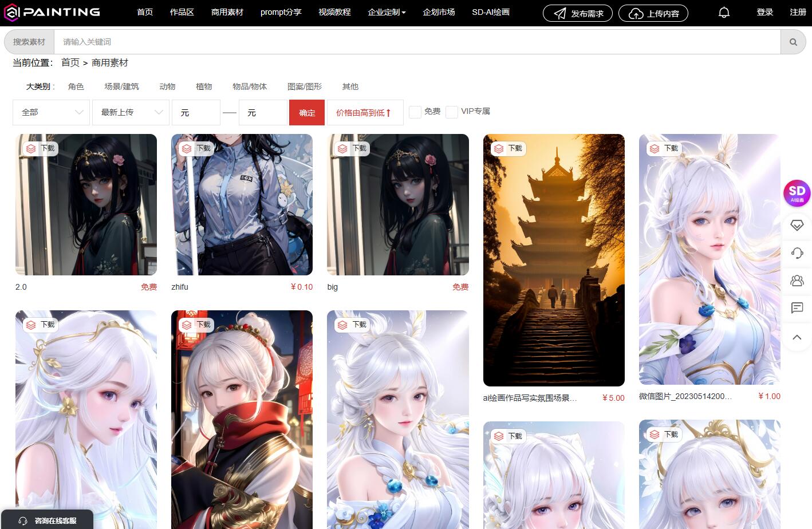812x529 pixels.
Task: Enable the 免费 filter checkbox
Action: [x=415, y=112]
